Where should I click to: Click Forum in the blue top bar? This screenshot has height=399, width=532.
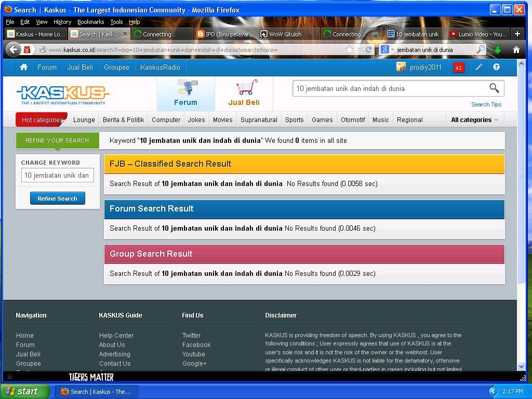[x=47, y=67]
